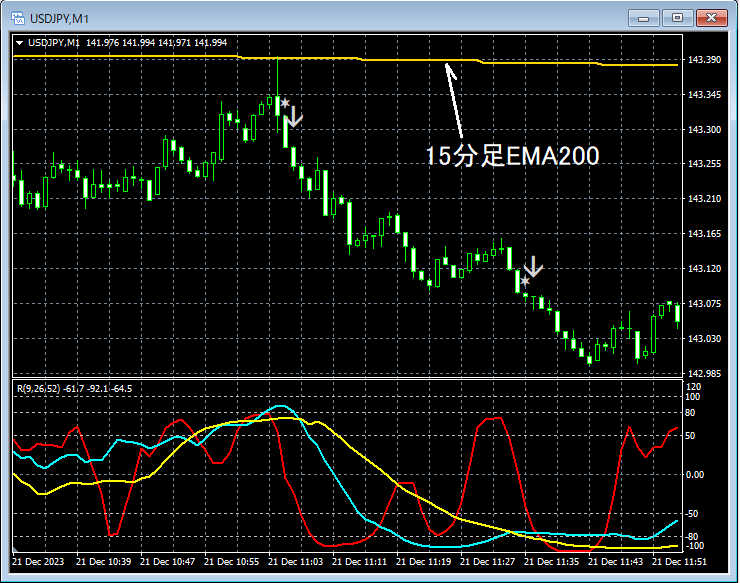This screenshot has width=740, height=583.
Task: Click the R(9,26,52) indicator label
Action: click(75, 389)
